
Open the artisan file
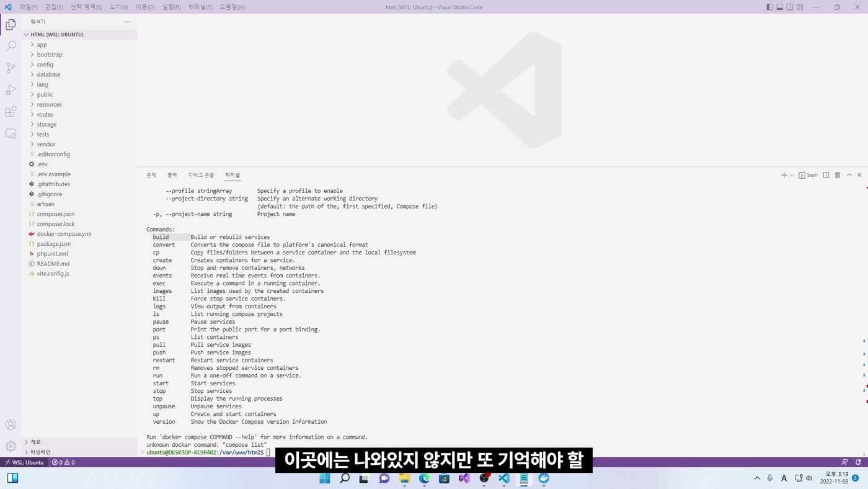[x=79, y=204]
